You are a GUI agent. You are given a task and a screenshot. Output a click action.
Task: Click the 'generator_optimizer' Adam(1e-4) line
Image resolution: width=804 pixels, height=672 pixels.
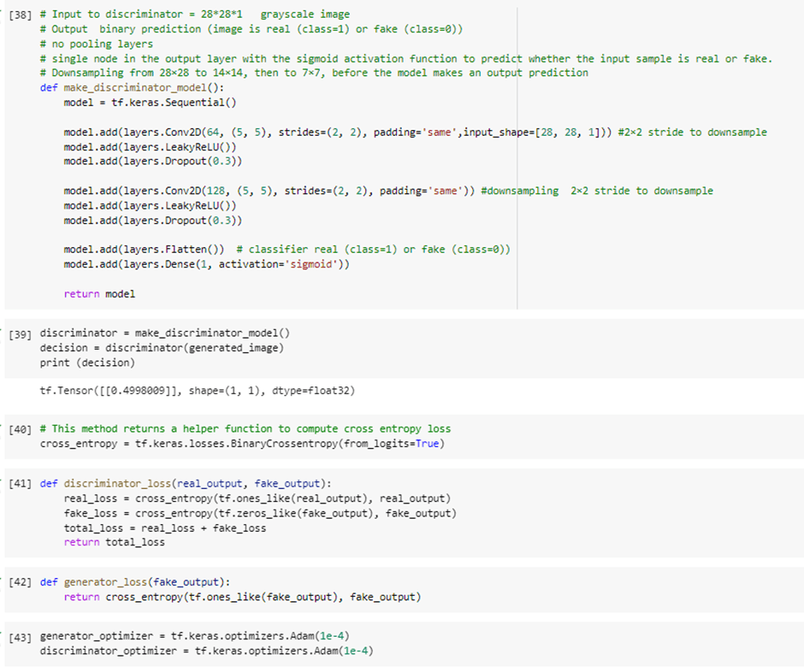[195, 636]
